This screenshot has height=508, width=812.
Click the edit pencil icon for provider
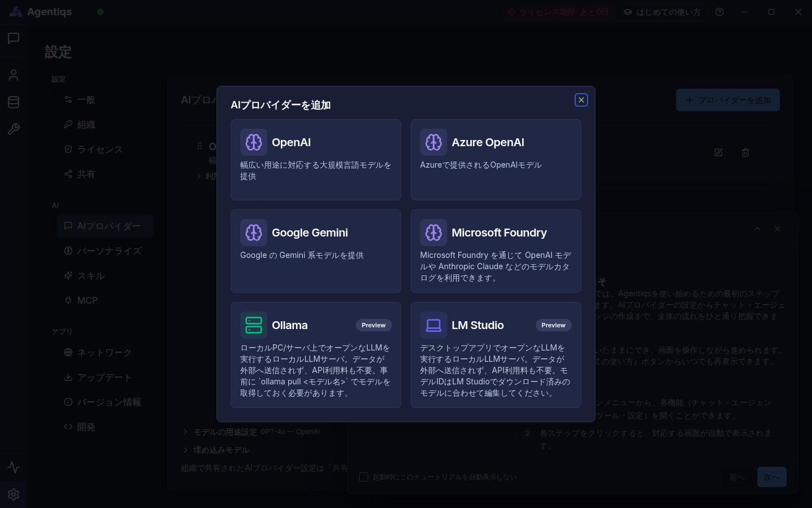718,152
